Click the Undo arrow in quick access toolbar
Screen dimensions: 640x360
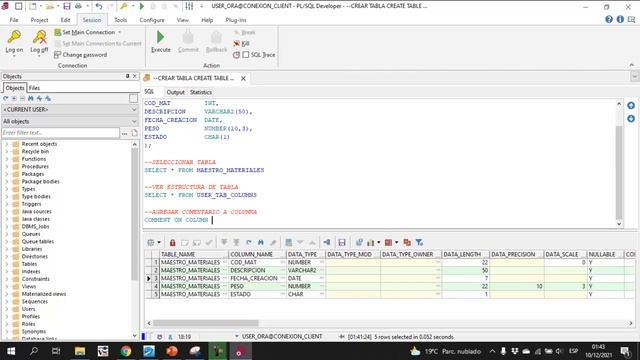pos(99,6)
